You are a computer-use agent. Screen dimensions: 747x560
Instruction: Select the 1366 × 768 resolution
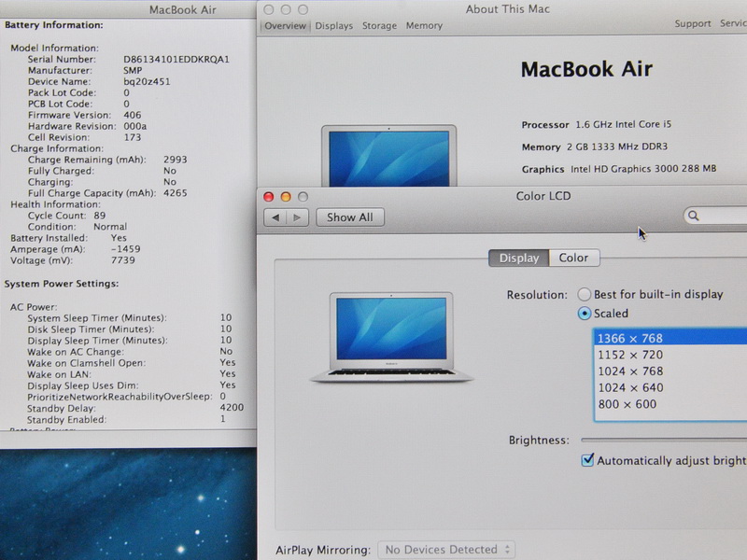[x=670, y=338]
